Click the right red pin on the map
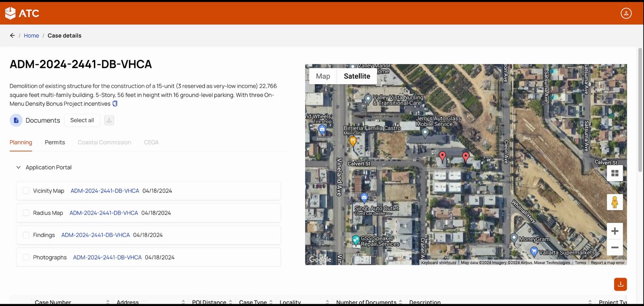The image size is (644, 306). click(x=466, y=158)
